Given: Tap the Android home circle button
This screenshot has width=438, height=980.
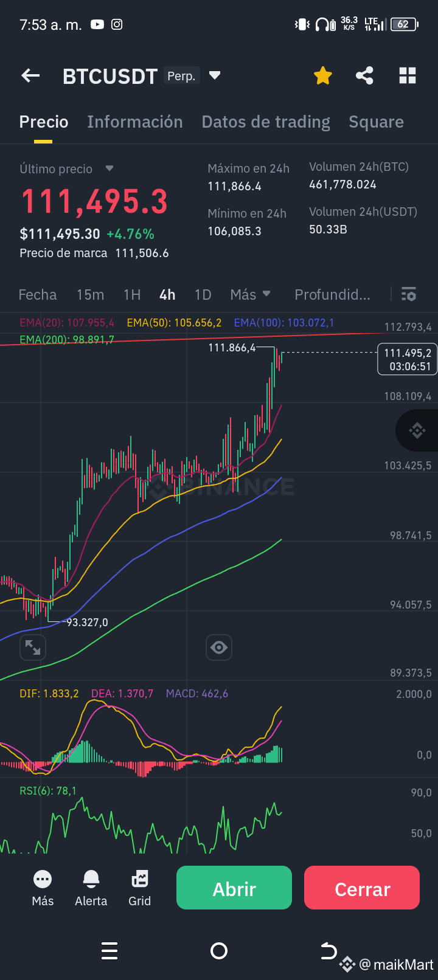Looking at the screenshot, I should coord(218,951).
